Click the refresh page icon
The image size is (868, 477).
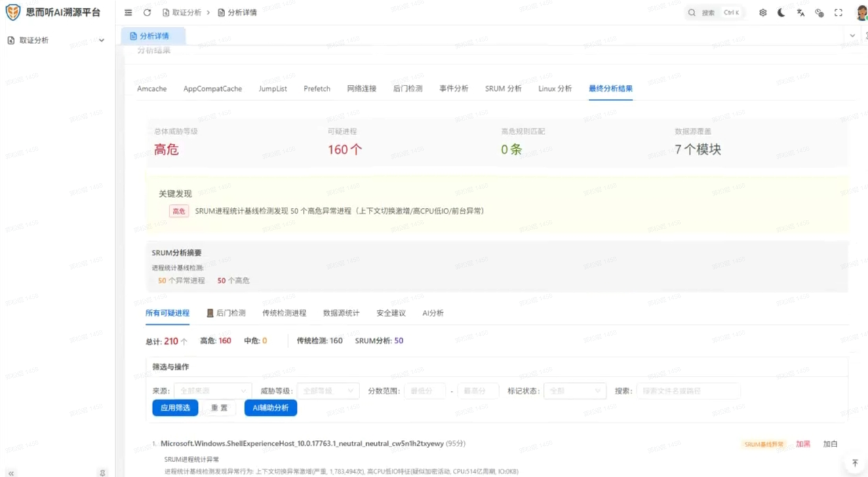147,13
